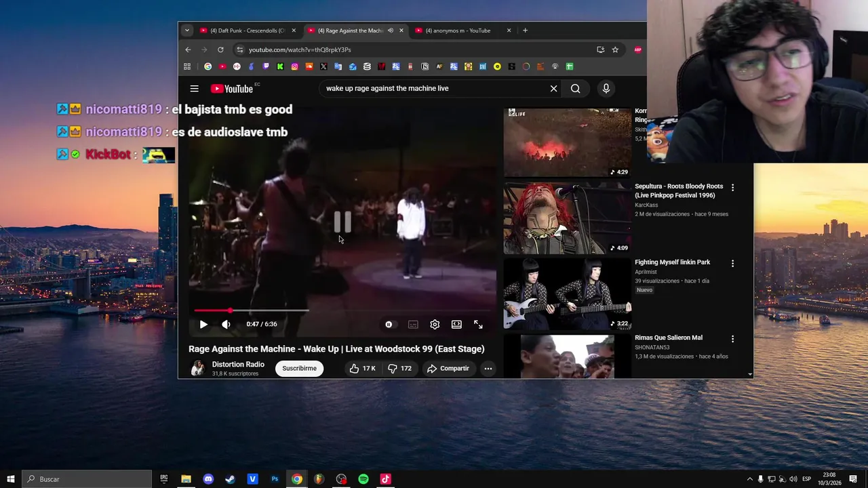This screenshot has height=488, width=868.
Task: Open Sepultura Roots Bloody Roots video thumbnail
Action: (567, 218)
